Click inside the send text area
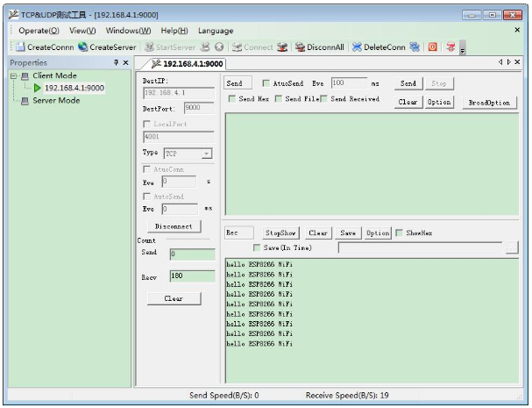This screenshot has height=408, width=532. [372, 164]
